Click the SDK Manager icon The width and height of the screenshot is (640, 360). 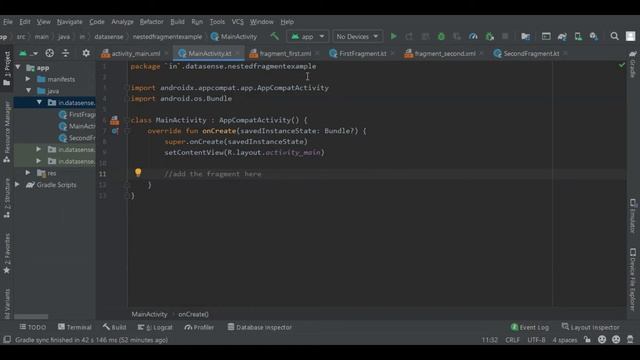[x=594, y=36]
